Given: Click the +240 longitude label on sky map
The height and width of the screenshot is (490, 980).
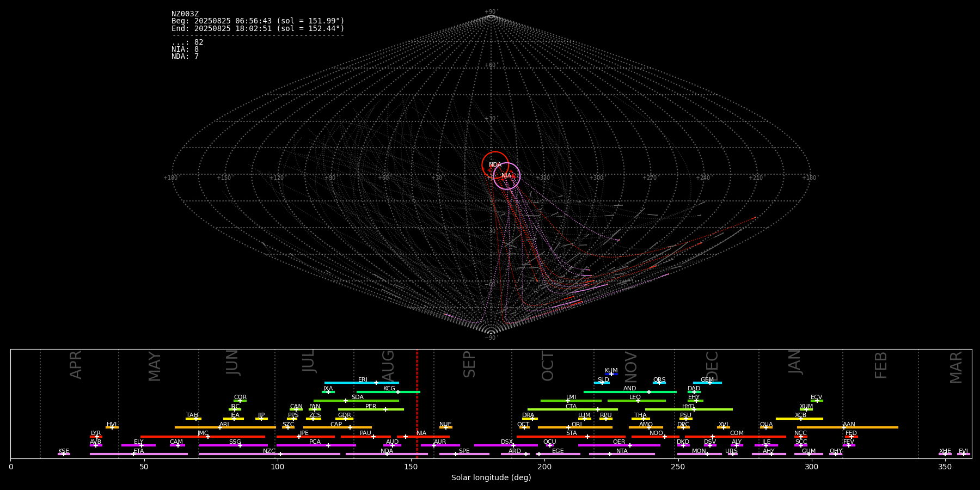Looking at the screenshot, I should (702, 178).
